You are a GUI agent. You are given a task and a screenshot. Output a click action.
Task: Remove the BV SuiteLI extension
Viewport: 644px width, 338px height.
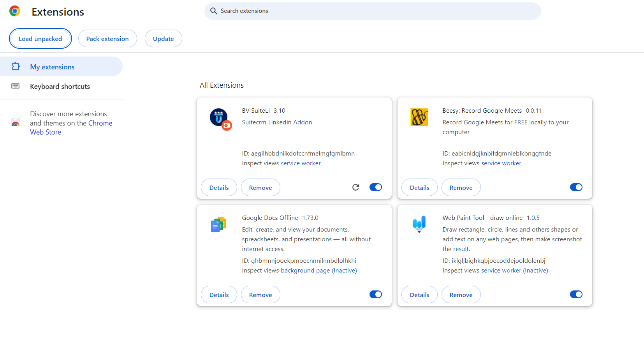[260, 188]
